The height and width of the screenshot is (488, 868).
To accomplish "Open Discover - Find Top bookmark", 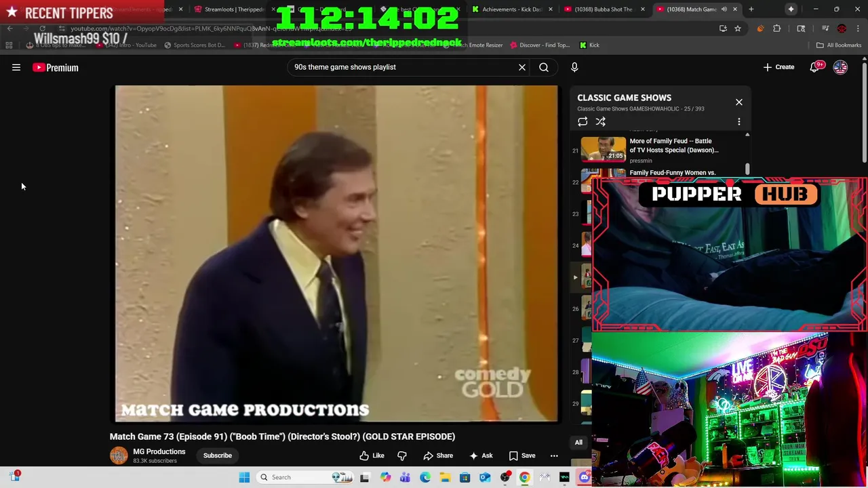I will pyautogui.click(x=540, y=45).
